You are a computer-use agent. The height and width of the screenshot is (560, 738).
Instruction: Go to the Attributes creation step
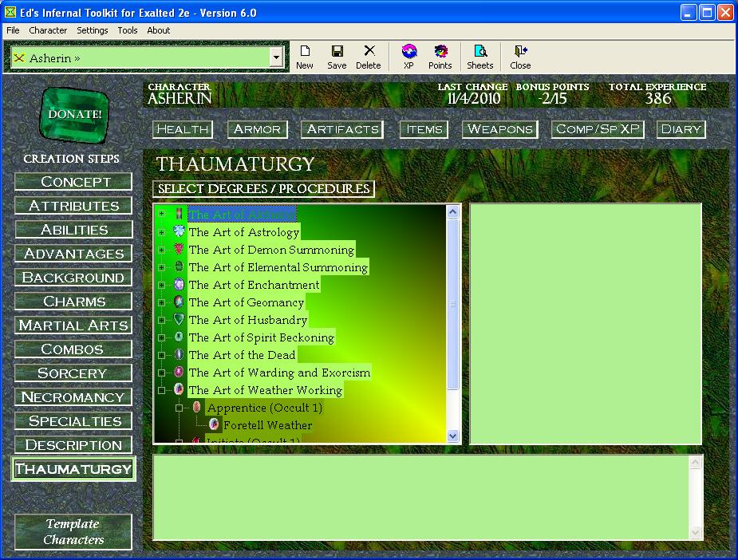73,206
